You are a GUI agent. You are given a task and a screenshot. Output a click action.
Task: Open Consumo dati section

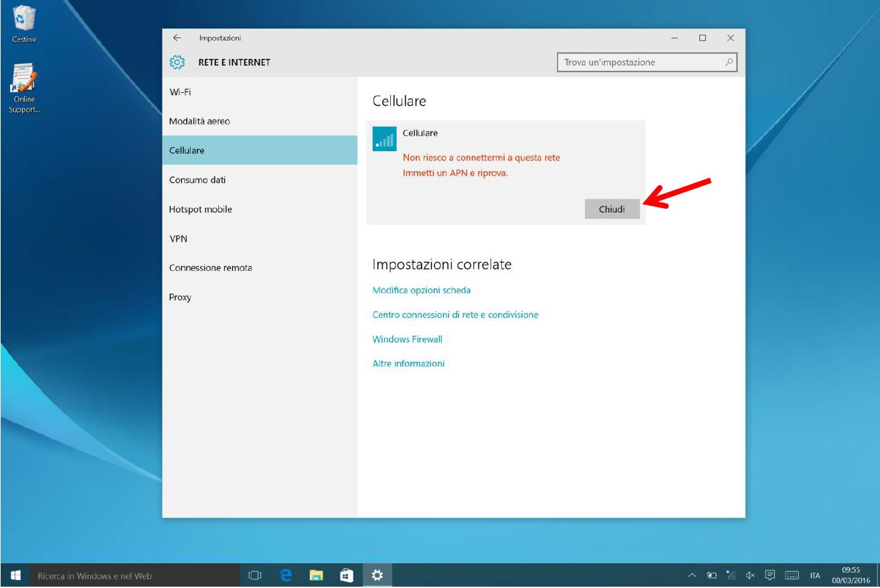coord(260,180)
